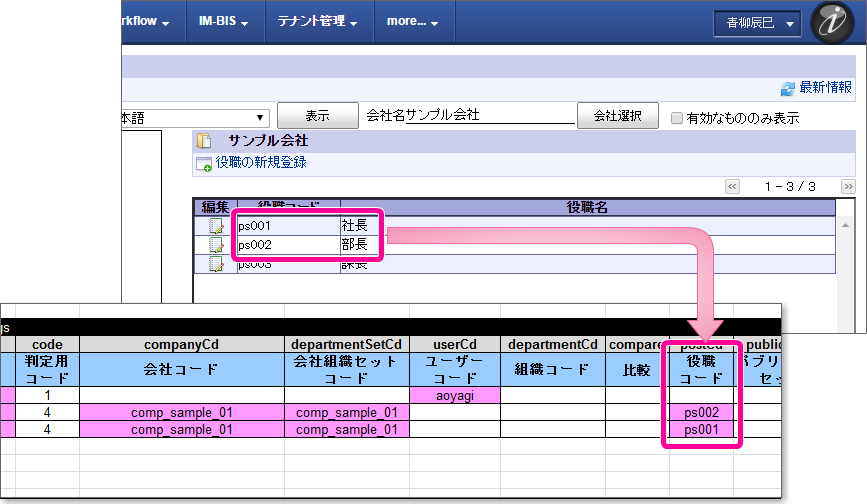
Task: Open the 青柳辰巳 user dropdown
Action: [757, 24]
